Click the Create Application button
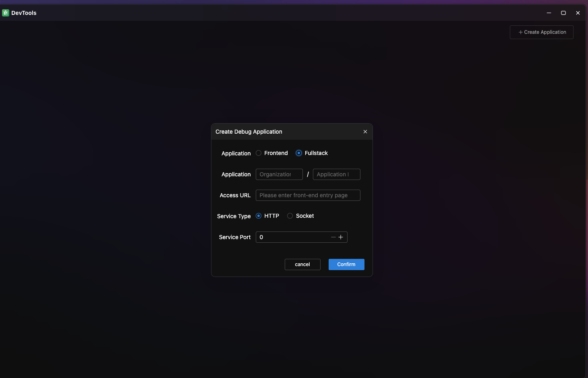The width and height of the screenshot is (588, 378). tap(541, 32)
